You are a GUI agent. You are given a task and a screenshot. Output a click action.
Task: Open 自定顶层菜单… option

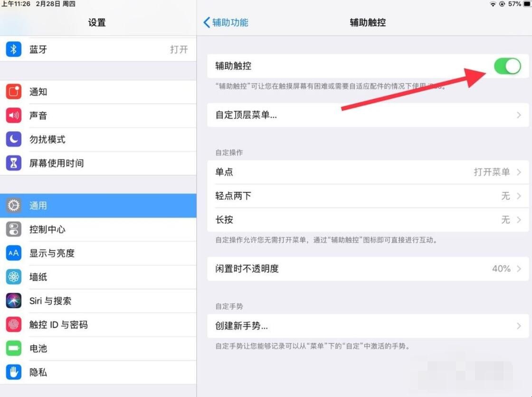(368, 115)
